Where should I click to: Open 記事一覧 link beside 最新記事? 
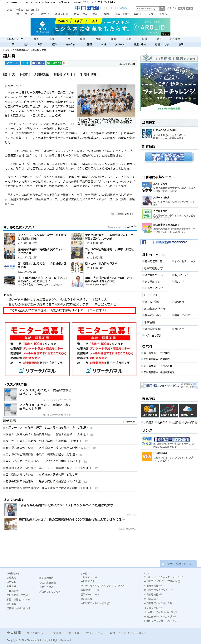point(130,422)
